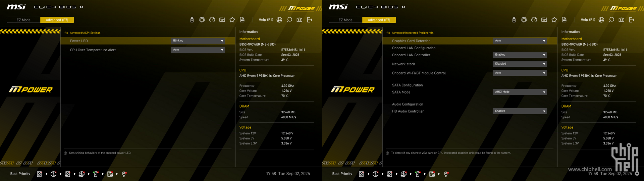Click board card icon in Integrated Peripherals window
Image resolution: width=644 pixels, height=181 pixels.
544,20
